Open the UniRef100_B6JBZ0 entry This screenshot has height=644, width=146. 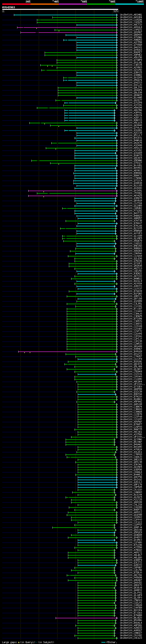coord(131,618)
